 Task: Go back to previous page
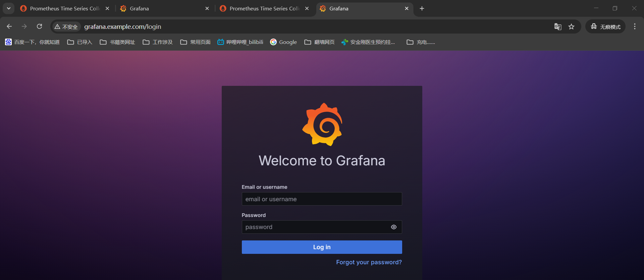9,26
